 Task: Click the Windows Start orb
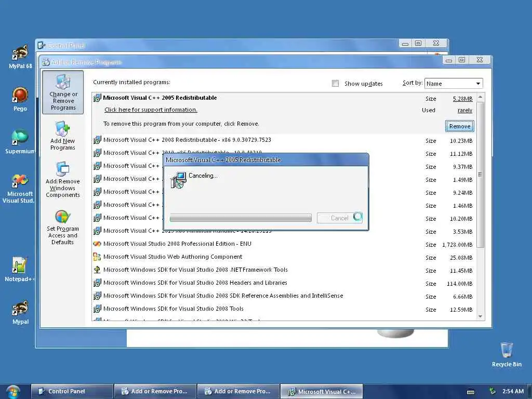pyautogui.click(x=13, y=392)
